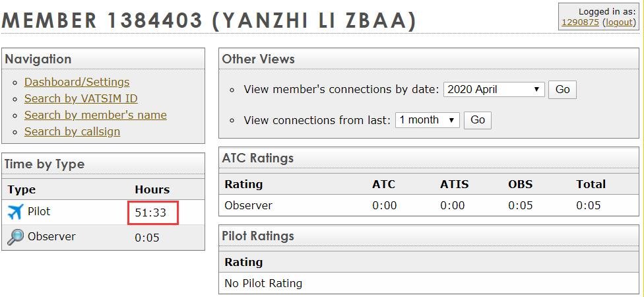Click the magnifier Observer icon

coord(15,237)
